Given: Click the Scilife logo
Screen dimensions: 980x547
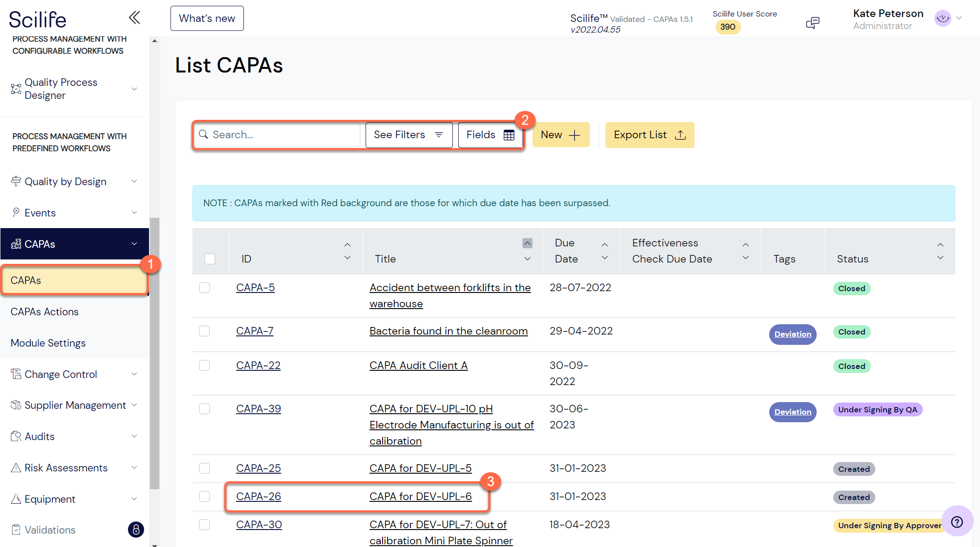Looking at the screenshot, I should 38,19.
